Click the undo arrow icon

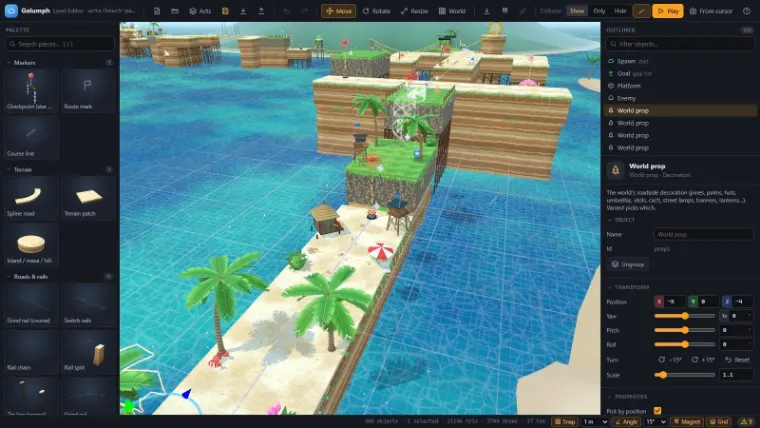(x=286, y=11)
